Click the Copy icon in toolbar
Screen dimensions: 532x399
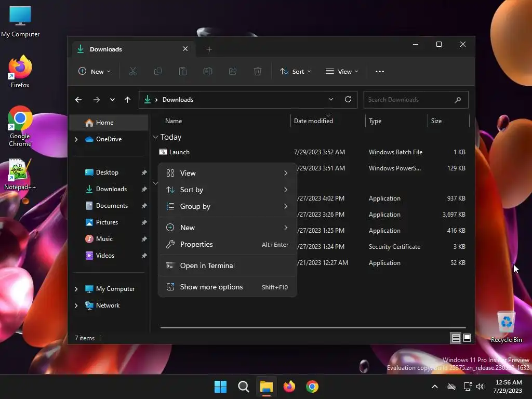click(x=158, y=71)
